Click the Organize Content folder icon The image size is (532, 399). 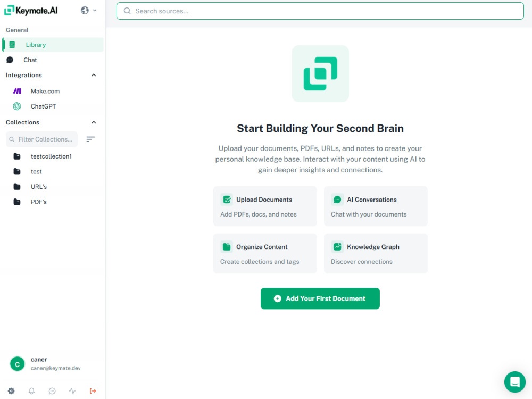point(227,247)
